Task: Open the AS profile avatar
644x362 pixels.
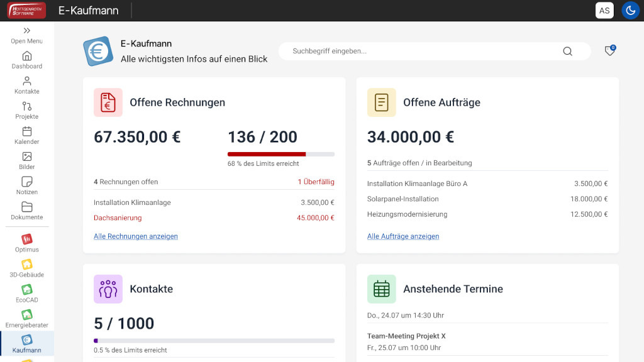Action: tap(604, 10)
